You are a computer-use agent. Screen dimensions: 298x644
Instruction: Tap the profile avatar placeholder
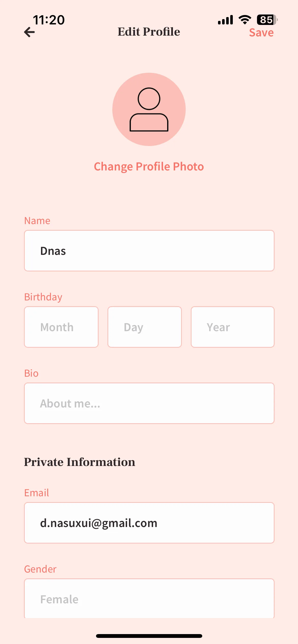[x=149, y=109]
